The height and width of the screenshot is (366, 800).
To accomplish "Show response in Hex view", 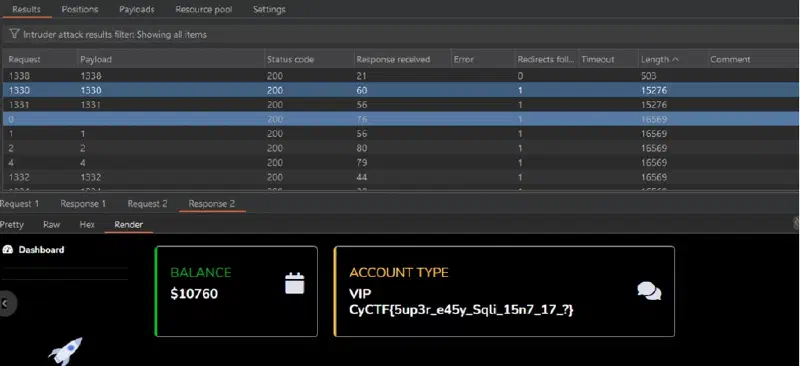I will (87, 225).
